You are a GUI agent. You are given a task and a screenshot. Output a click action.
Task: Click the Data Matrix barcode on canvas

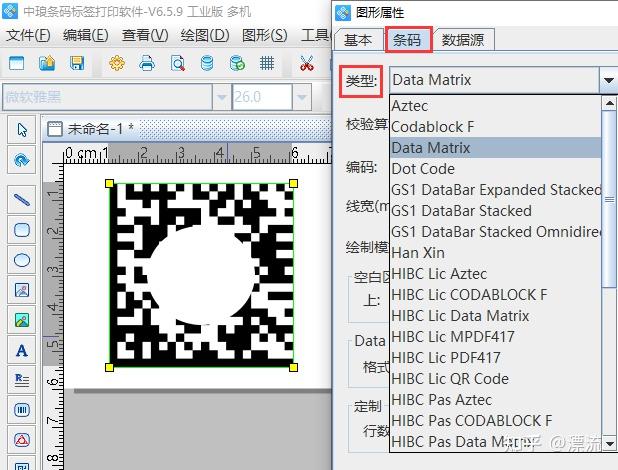click(x=201, y=275)
